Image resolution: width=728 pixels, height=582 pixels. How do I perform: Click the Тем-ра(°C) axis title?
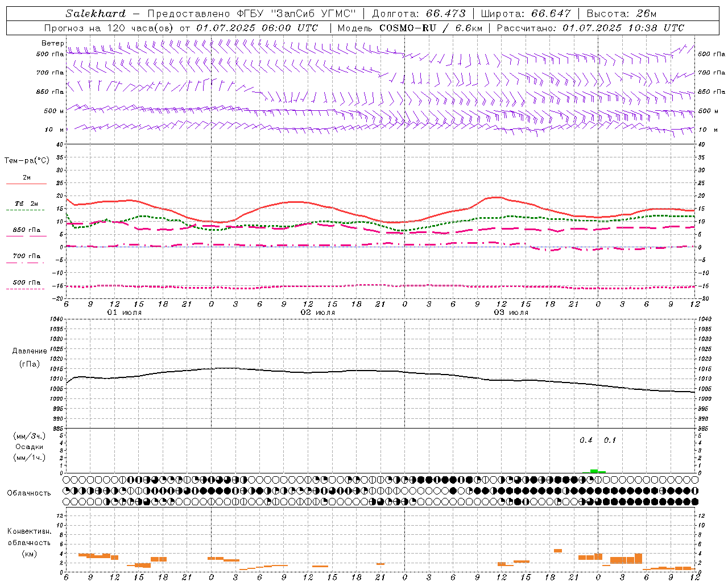tap(27, 160)
